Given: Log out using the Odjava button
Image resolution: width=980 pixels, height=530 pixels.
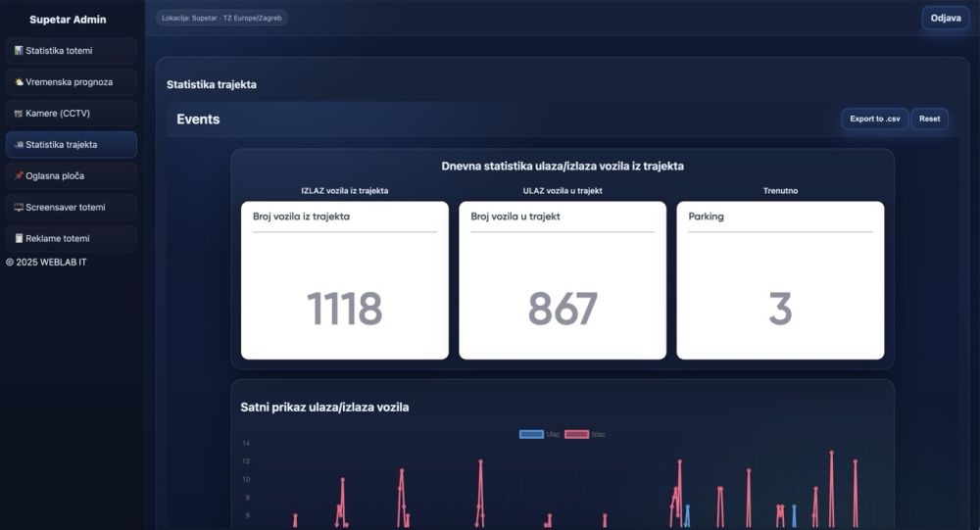Looking at the screenshot, I should (x=945, y=18).
